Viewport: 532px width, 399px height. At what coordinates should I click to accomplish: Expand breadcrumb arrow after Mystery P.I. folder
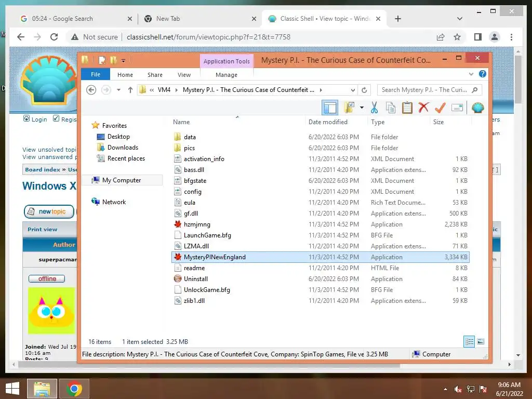point(321,90)
